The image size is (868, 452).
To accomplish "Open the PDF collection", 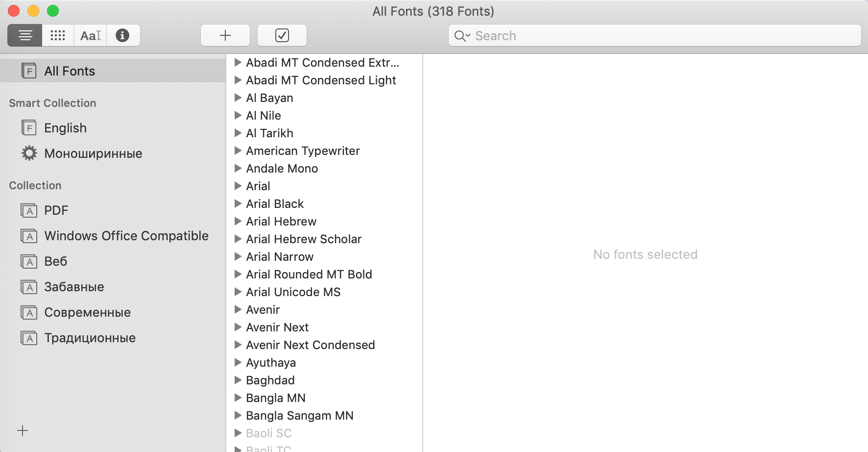I will coord(113,210).
